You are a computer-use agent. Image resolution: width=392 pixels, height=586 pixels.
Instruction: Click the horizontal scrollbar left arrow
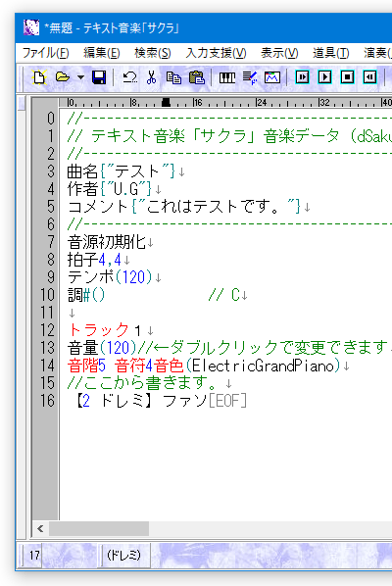pos(40,529)
